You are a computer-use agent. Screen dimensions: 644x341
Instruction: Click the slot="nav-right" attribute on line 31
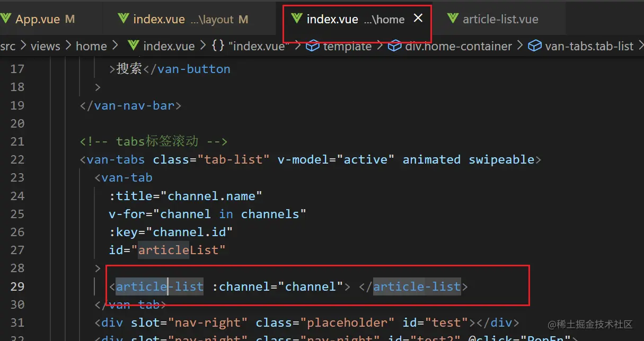tap(189, 322)
